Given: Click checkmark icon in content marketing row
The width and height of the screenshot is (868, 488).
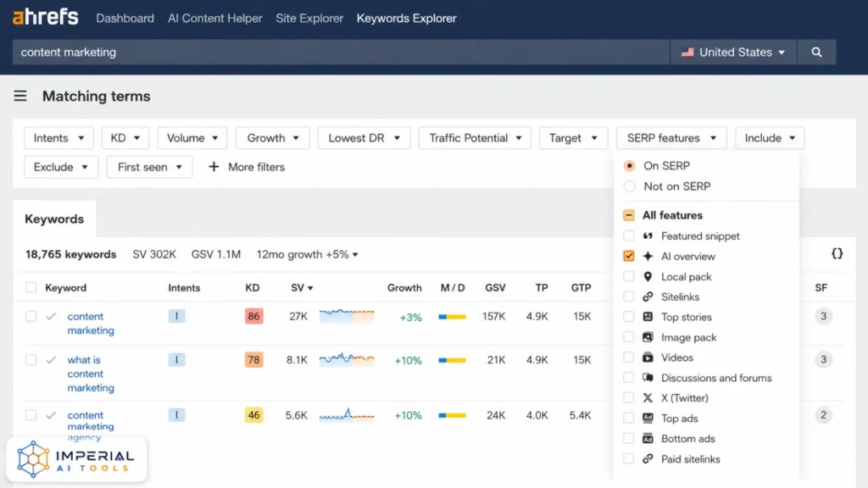Looking at the screenshot, I should coord(51,317).
